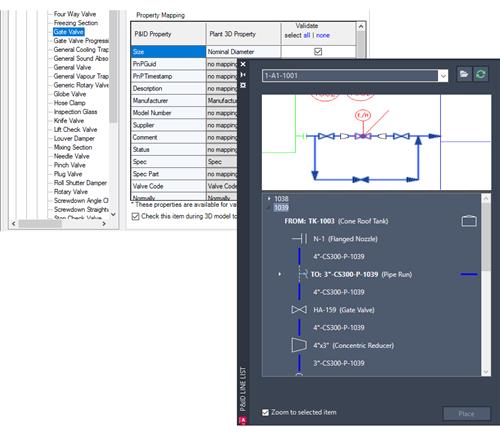Expand the TO: 3"-CS300-P-1039 Pipe Run
The width and height of the screenshot is (500, 432).
point(280,274)
